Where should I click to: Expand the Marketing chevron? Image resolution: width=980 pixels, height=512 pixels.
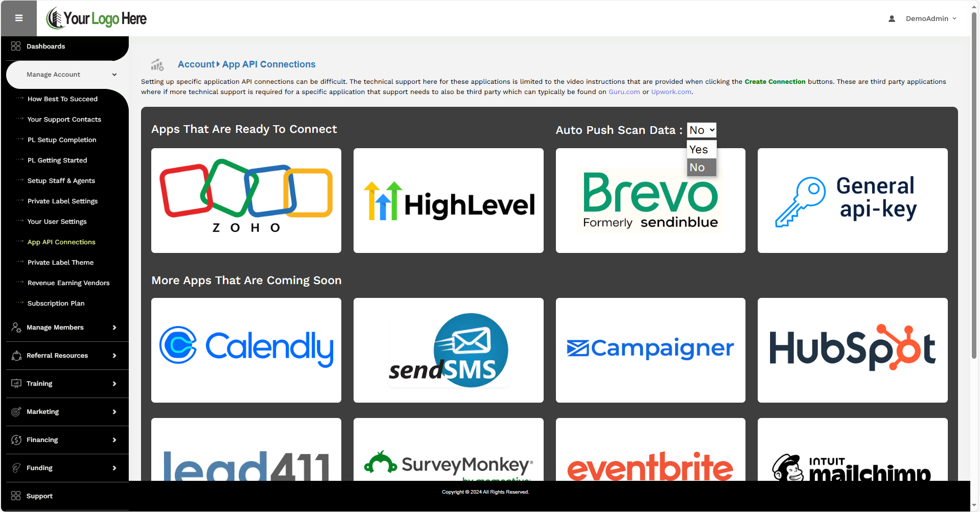tap(114, 412)
